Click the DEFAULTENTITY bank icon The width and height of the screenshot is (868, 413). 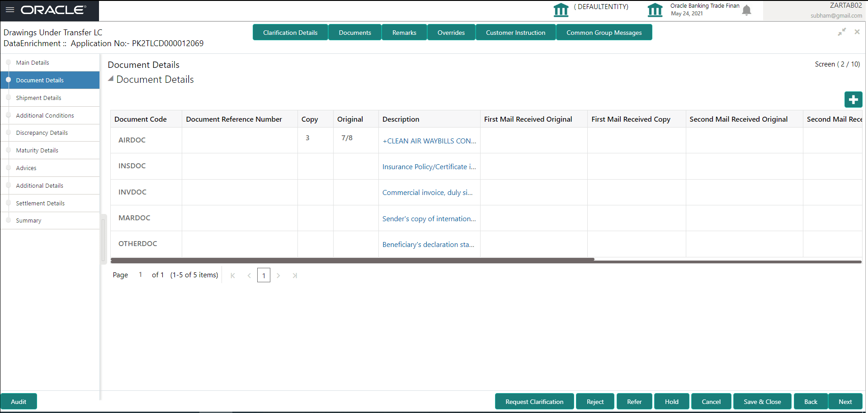coord(561,9)
